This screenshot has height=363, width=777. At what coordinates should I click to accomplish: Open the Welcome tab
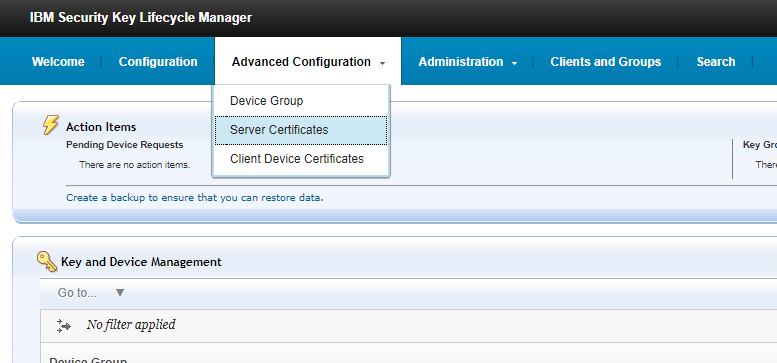[58, 62]
